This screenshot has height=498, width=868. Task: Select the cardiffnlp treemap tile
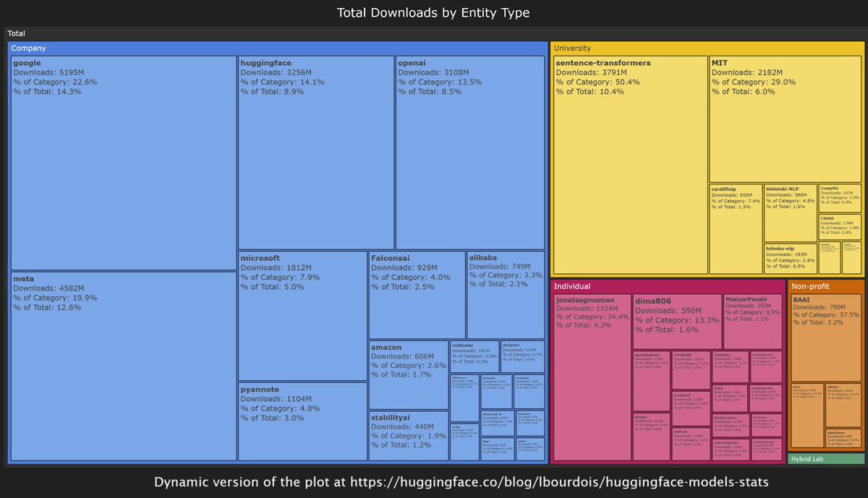coord(736,229)
